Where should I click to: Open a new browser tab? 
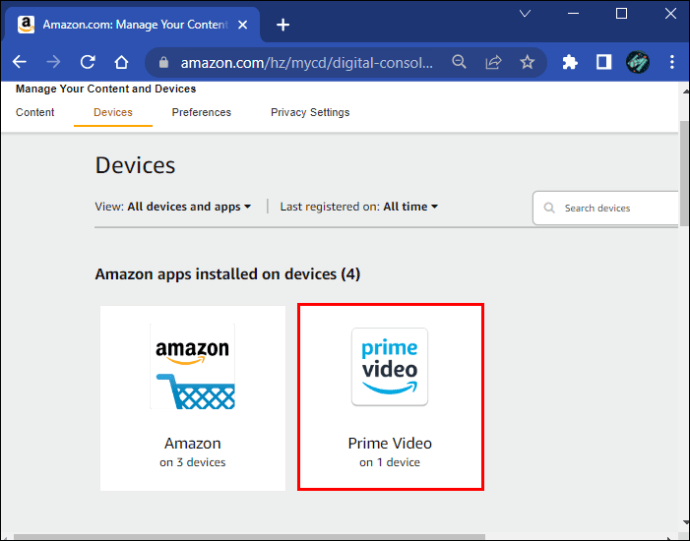pyautogui.click(x=283, y=25)
